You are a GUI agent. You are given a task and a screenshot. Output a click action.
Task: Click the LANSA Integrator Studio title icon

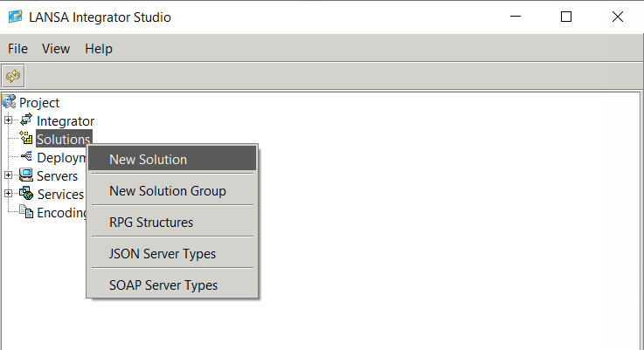point(15,17)
